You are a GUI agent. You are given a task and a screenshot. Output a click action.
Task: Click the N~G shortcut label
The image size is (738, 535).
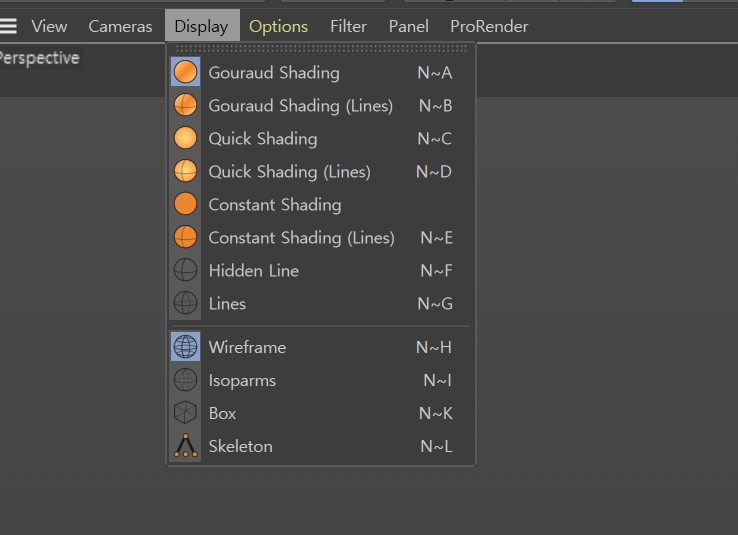(435, 303)
